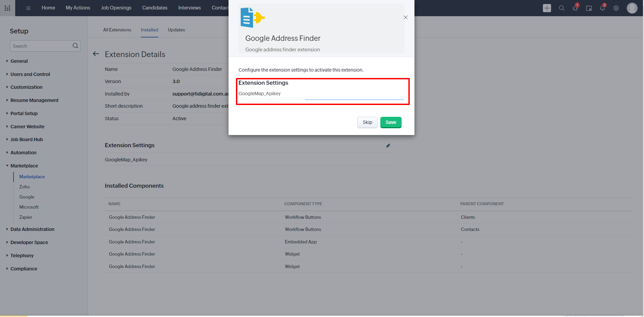
Task: Switch to All Extensions tab
Action: point(117,30)
